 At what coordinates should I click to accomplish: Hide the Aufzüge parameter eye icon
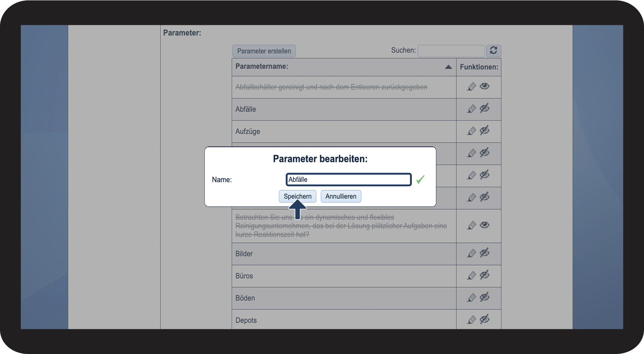coord(484,131)
